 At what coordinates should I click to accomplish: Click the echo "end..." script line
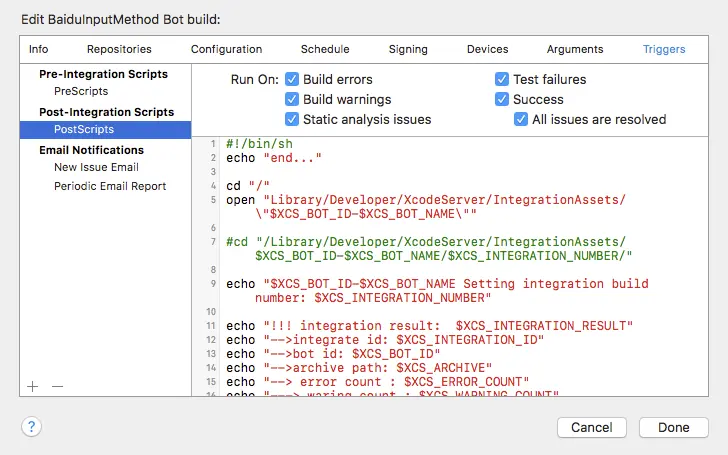coord(274,158)
